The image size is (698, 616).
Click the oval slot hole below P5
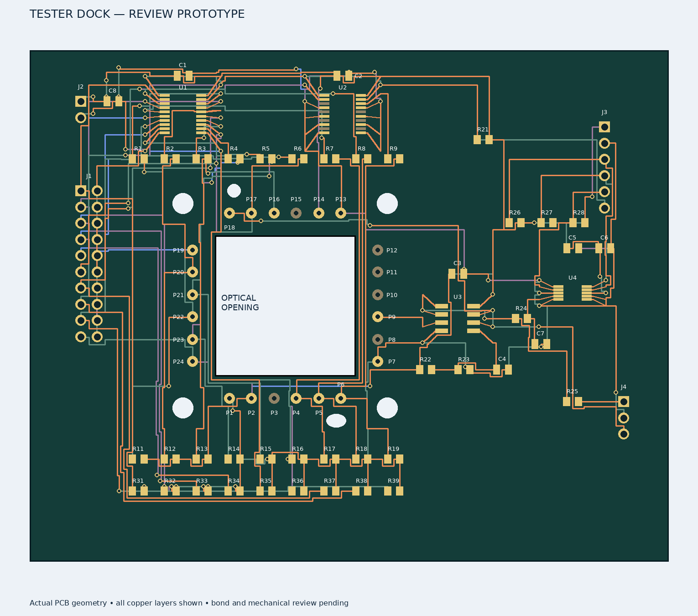tap(336, 421)
